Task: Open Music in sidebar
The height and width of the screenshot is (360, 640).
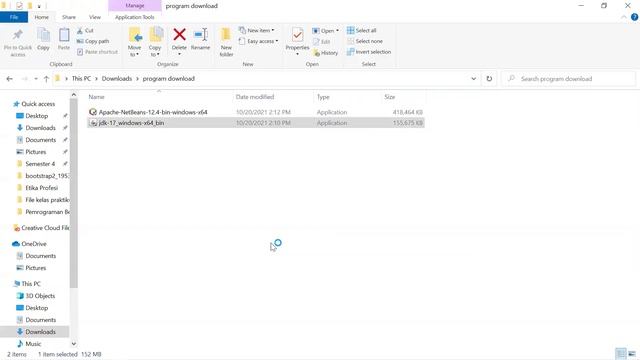Action: (x=33, y=344)
